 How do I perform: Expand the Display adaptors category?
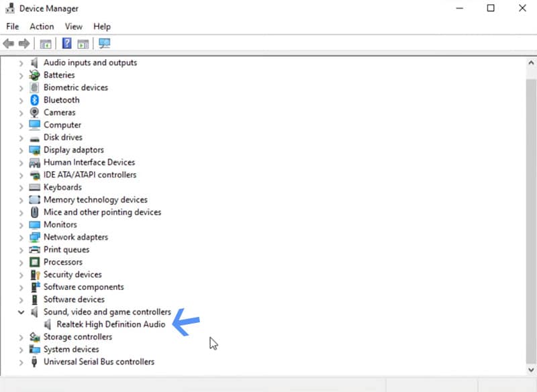(x=21, y=150)
